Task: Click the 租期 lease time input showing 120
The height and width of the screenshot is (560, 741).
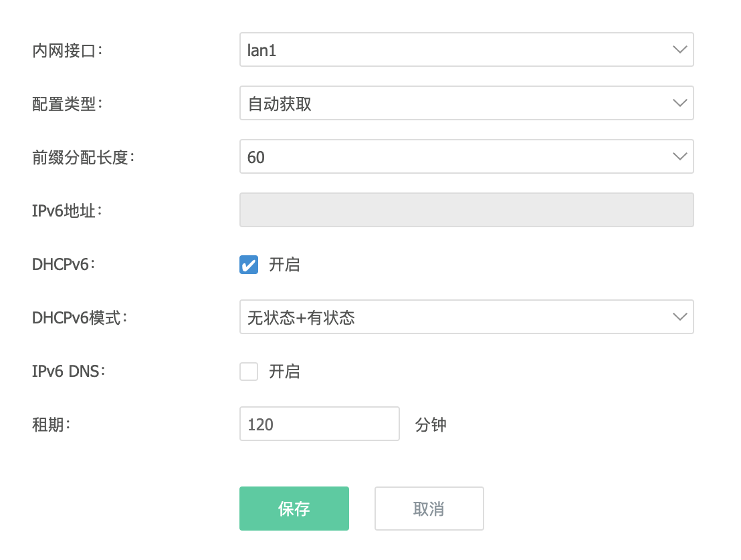Action: (319, 424)
